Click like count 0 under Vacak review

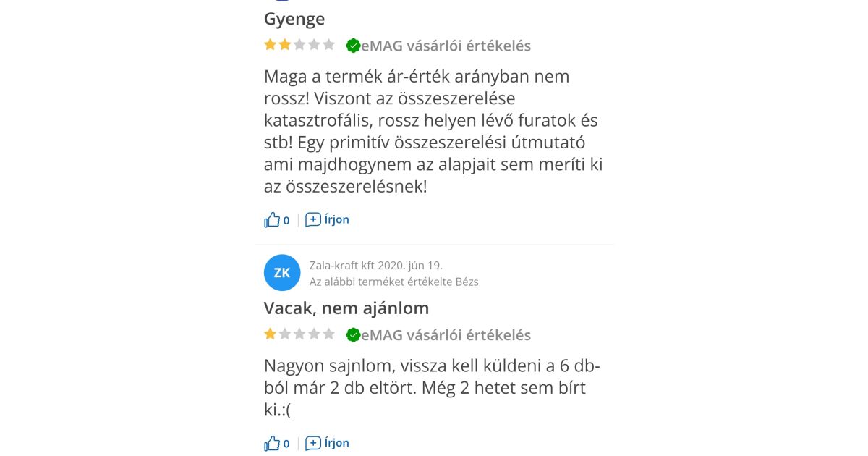click(286, 444)
